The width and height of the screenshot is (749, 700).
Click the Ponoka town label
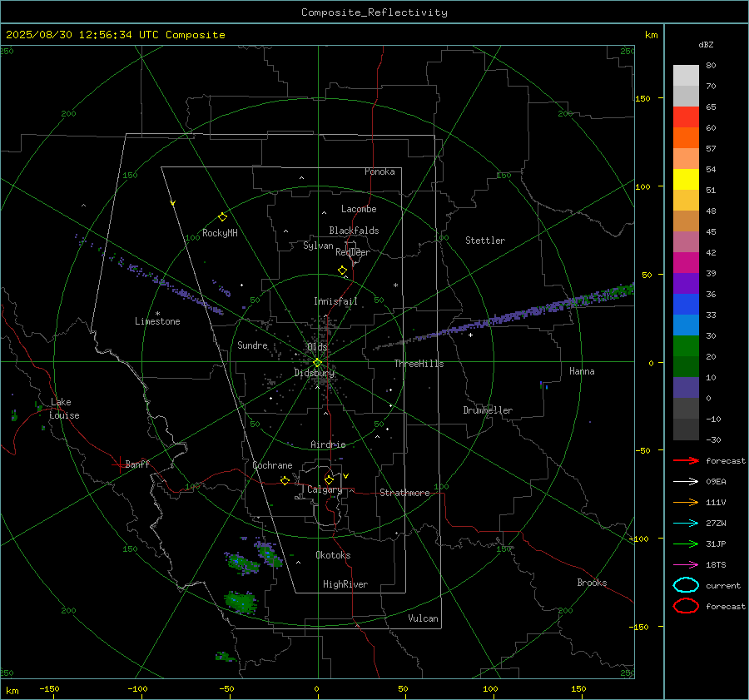[379, 171]
